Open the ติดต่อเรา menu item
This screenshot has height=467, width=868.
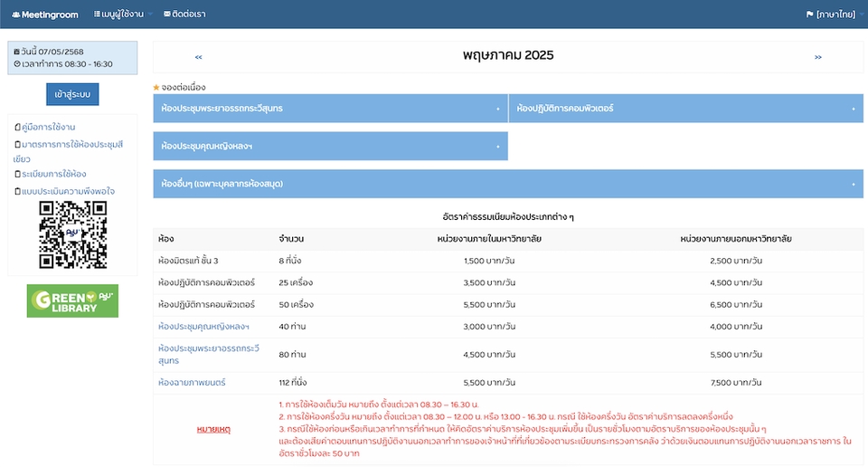pos(184,14)
